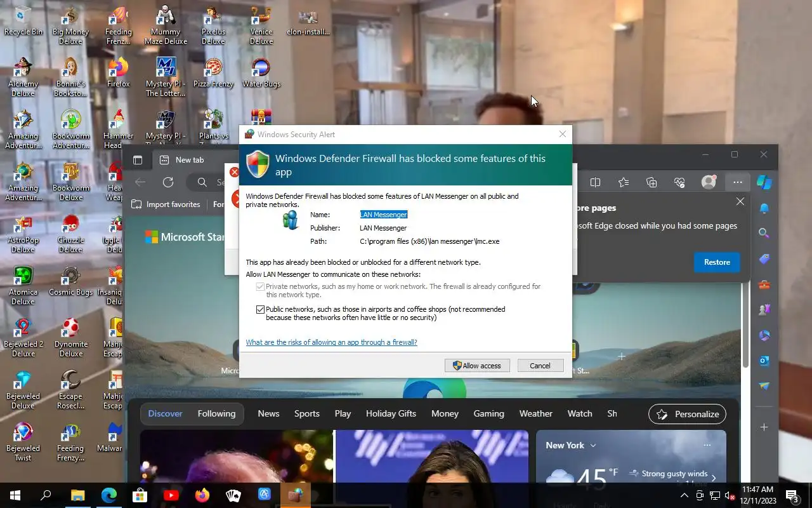812x508 pixels.
Task: Click the muted volume tray icon
Action: [730, 495]
